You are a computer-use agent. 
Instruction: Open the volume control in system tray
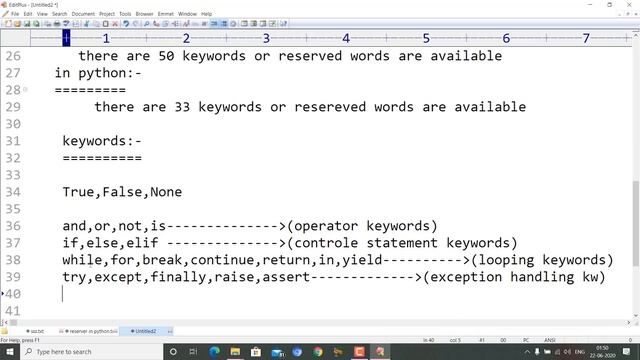click(567, 351)
